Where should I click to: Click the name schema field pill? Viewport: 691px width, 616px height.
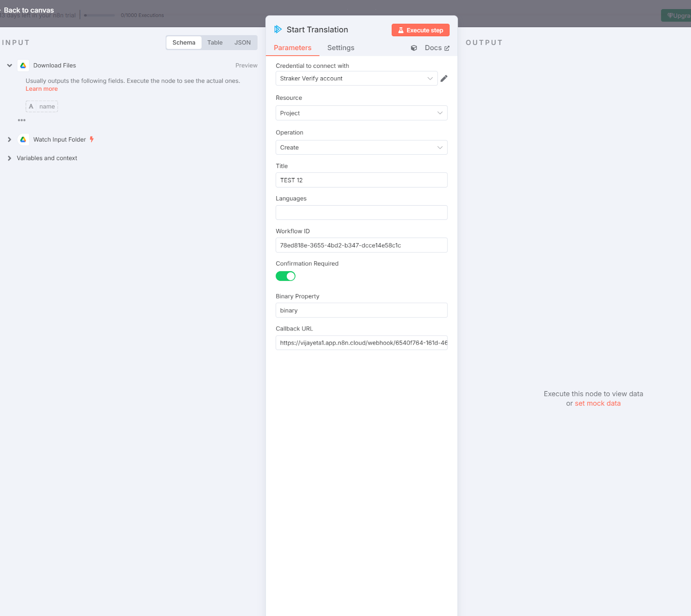[42, 106]
